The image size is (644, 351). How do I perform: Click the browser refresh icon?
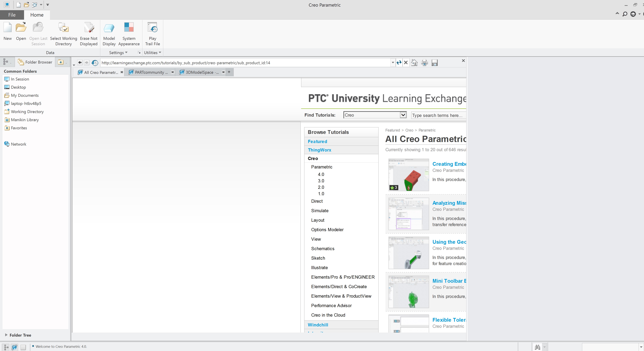399,63
